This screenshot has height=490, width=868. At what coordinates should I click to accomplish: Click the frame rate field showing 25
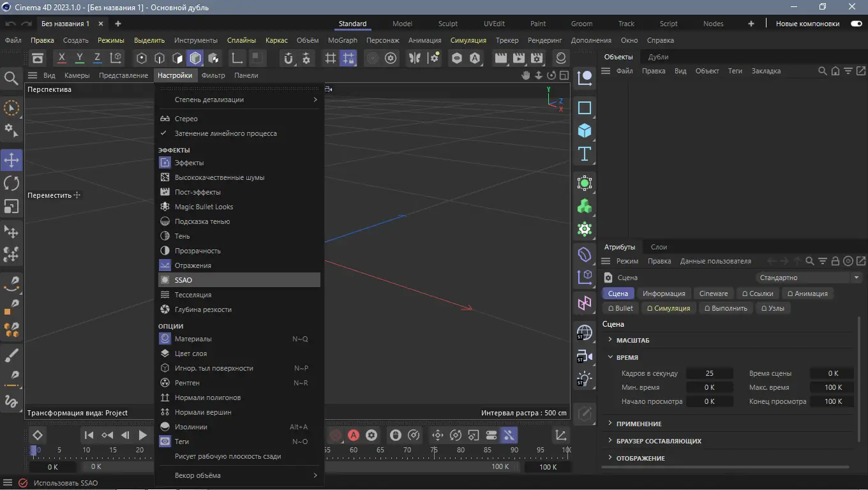pyautogui.click(x=710, y=373)
